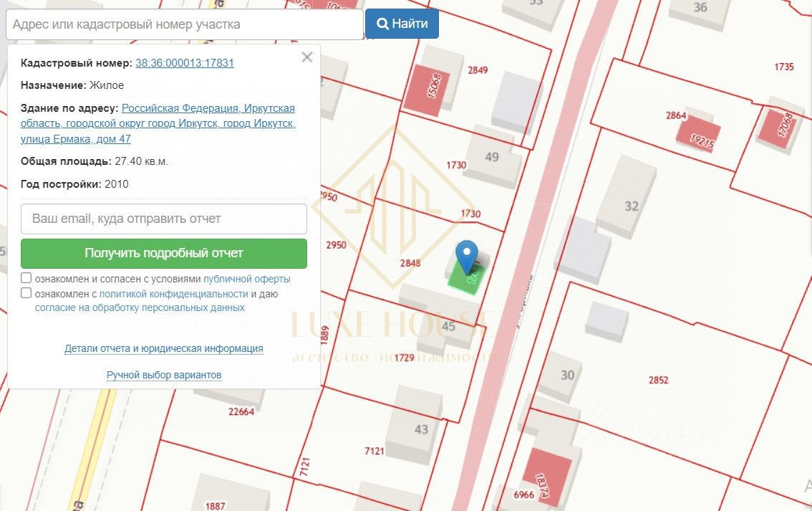Select red building 19215 on map

(x=699, y=135)
